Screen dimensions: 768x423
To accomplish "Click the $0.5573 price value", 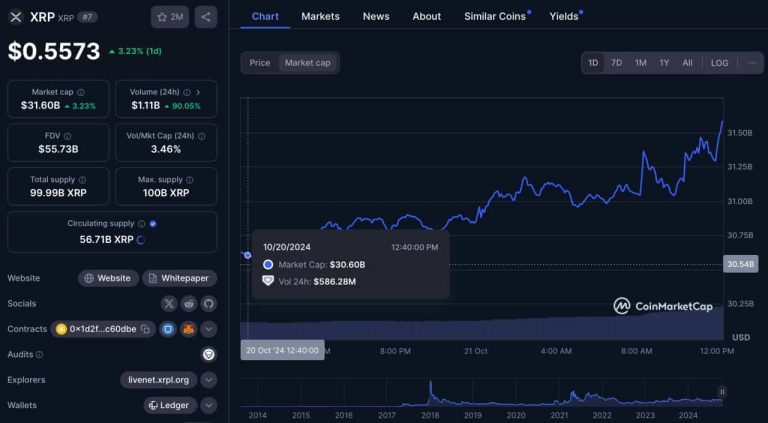I will click(54, 51).
